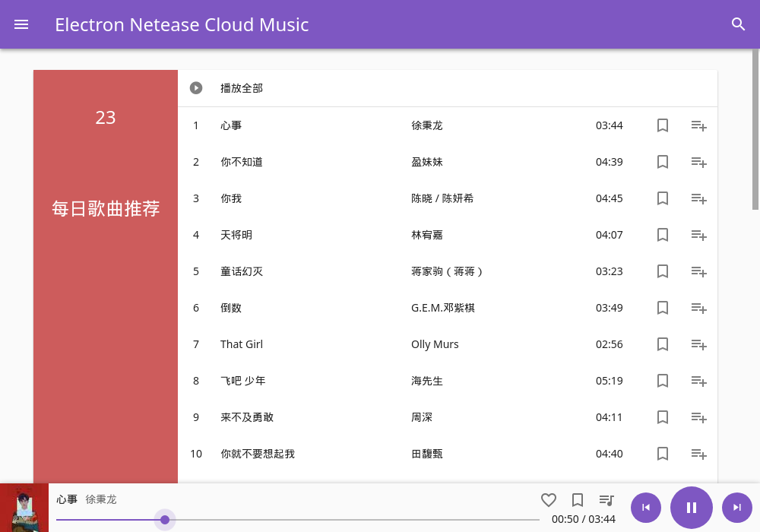Screen dimensions: 760x532
Task: Open the current playlist queue icon
Action: 606,500
